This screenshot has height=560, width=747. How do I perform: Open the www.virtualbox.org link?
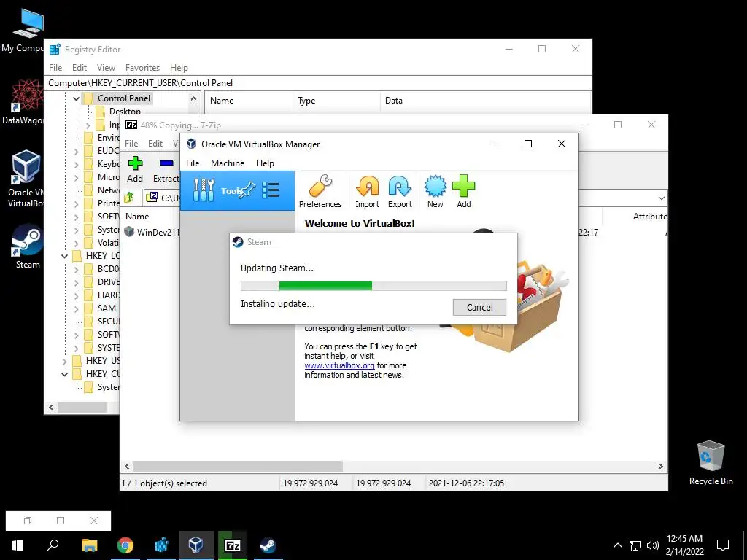tap(339, 365)
